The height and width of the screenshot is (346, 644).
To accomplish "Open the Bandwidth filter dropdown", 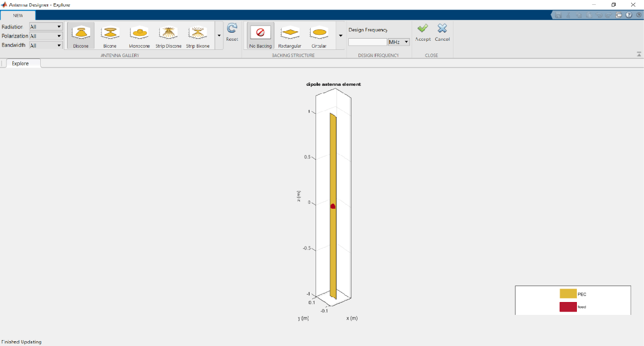I will [46, 46].
